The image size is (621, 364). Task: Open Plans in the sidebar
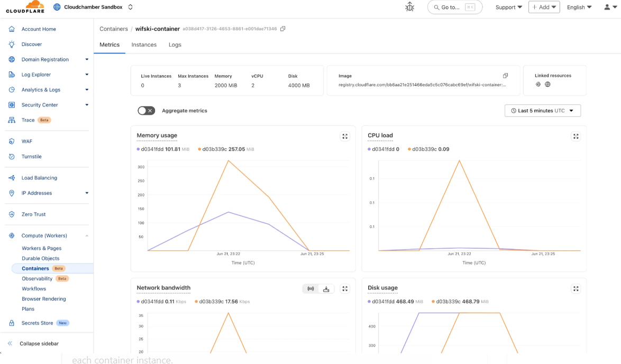coord(28,309)
